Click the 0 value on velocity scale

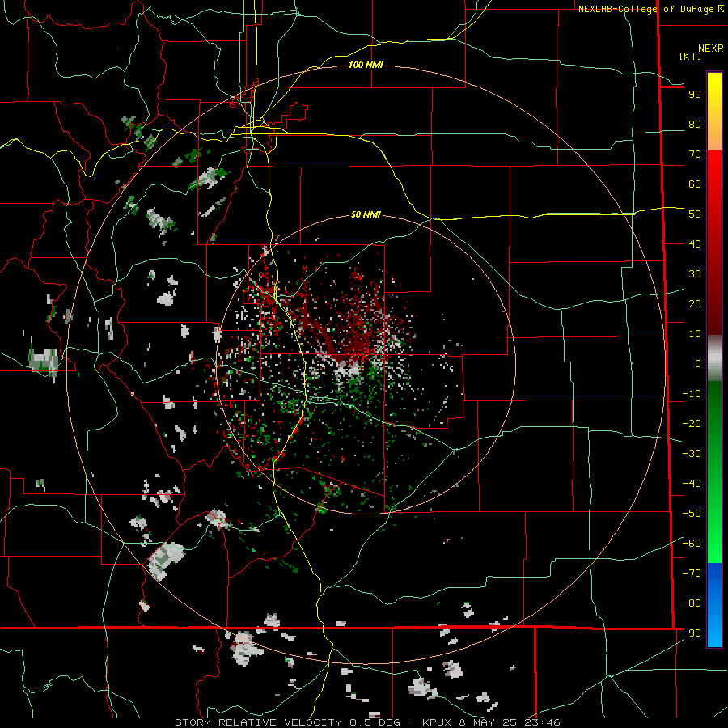click(698, 364)
